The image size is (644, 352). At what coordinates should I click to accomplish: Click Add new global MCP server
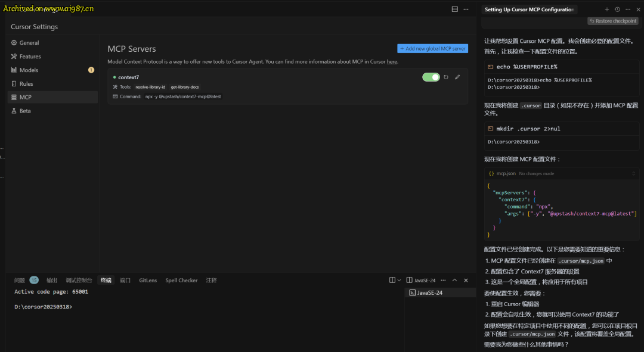tap(432, 48)
